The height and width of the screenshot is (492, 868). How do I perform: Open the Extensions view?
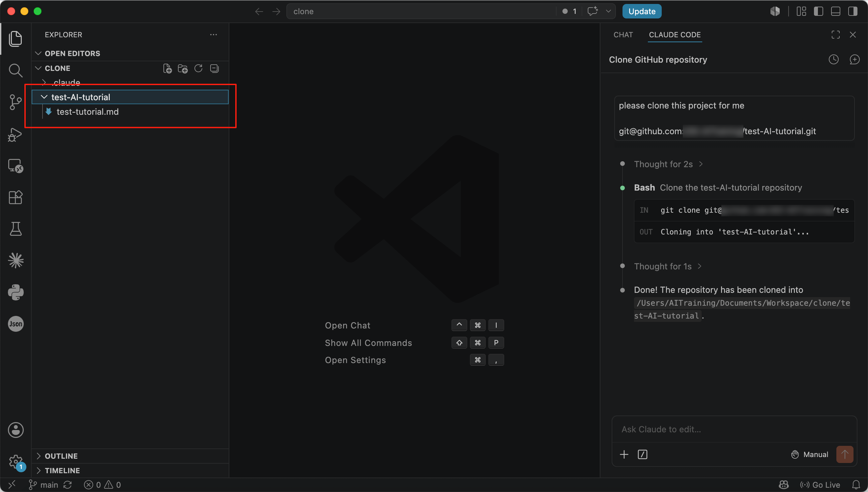(15, 197)
